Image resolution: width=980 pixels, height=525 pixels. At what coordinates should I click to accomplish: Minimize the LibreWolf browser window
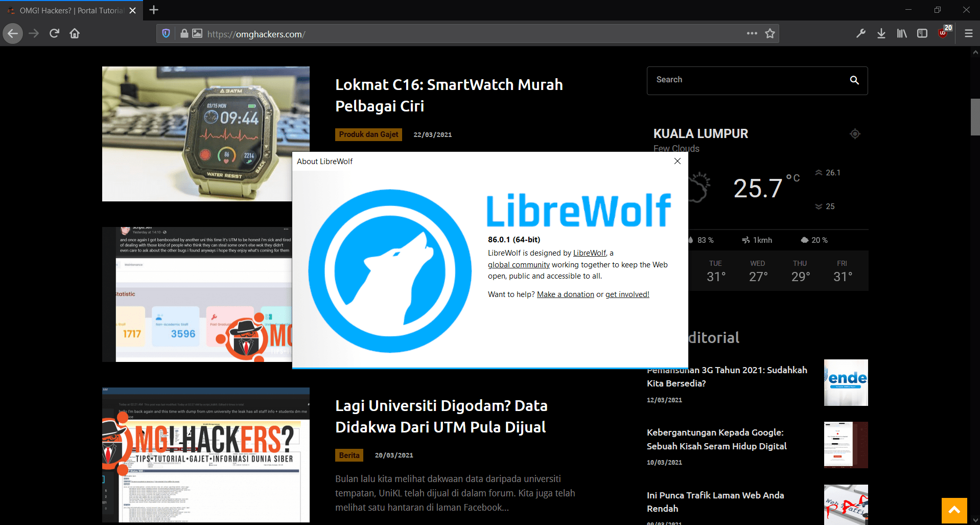tap(908, 10)
